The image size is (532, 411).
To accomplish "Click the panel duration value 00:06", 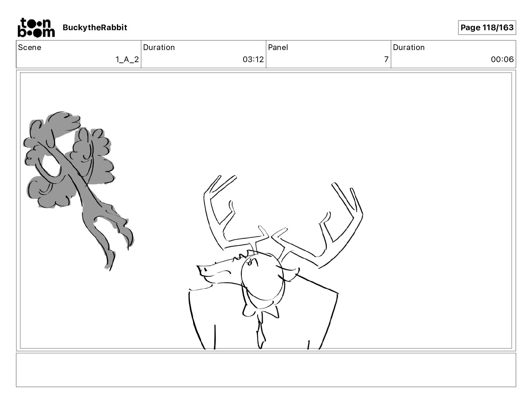I will [502, 59].
